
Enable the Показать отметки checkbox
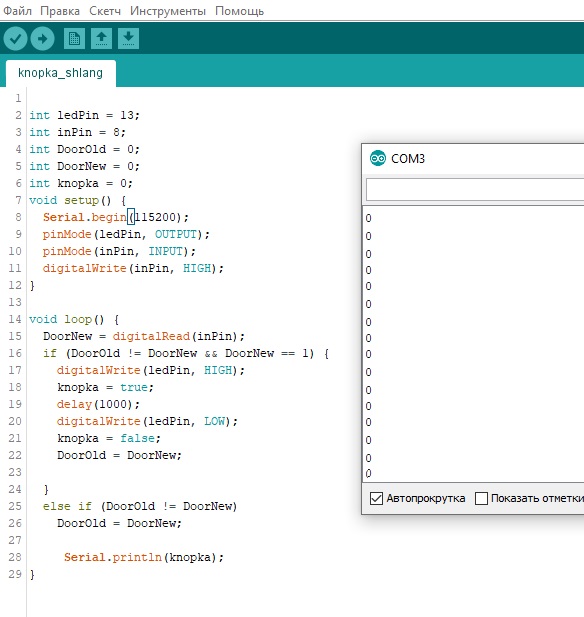pyautogui.click(x=481, y=499)
